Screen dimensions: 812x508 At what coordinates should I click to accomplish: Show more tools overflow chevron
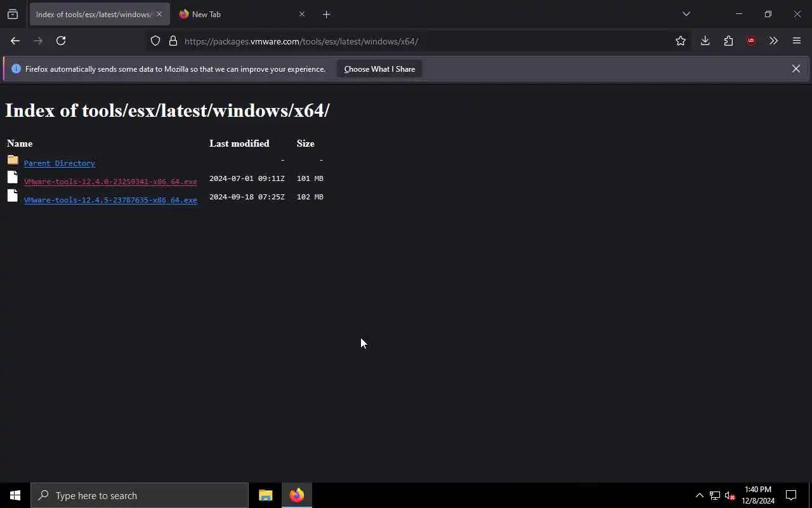click(x=773, y=41)
